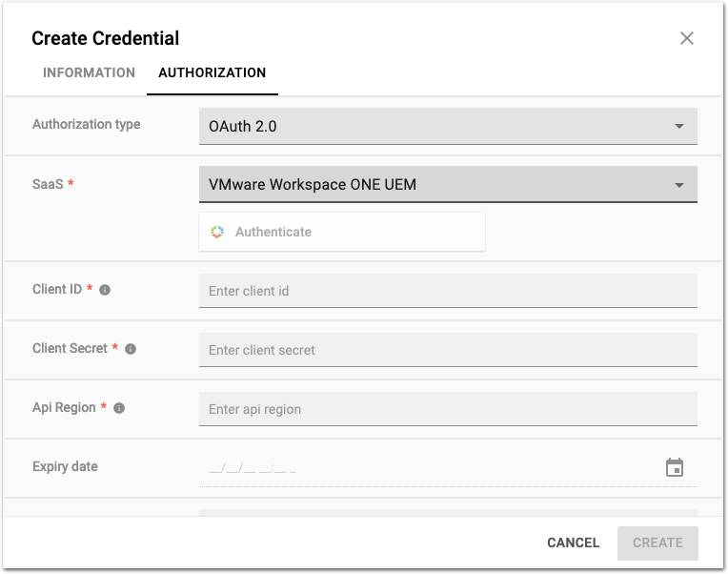Click the SaaS dropdown arrow

(x=679, y=185)
